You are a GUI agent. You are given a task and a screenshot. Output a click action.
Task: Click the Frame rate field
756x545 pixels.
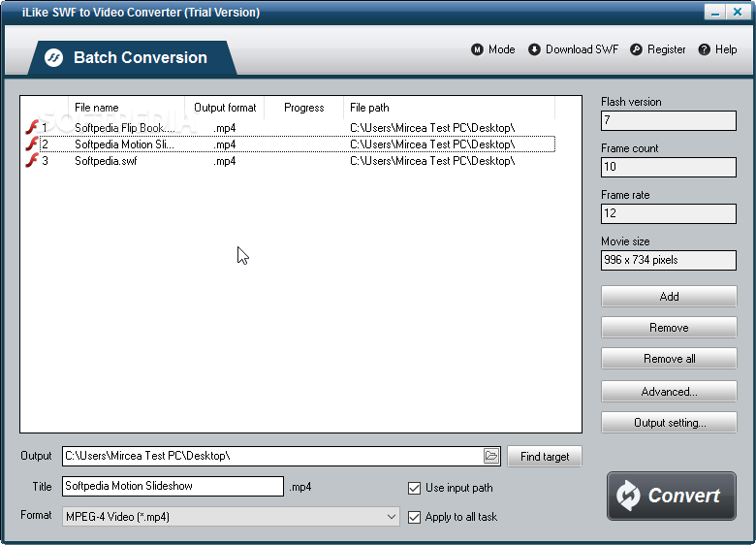pos(668,213)
